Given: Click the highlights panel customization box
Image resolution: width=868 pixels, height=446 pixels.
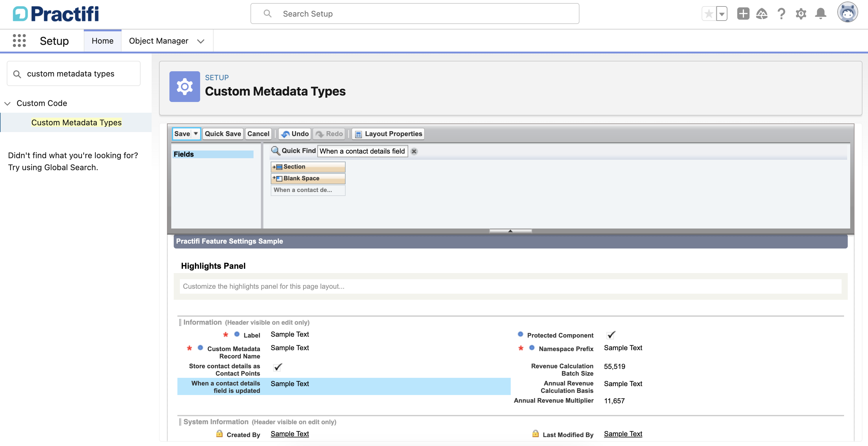Looking at the screenshot, I should (510, 287).
